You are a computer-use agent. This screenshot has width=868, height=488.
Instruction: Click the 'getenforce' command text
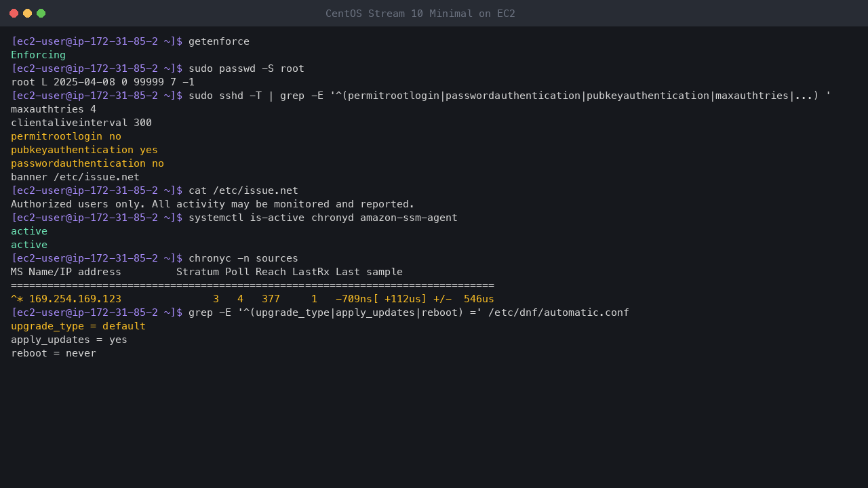point(219,41)
